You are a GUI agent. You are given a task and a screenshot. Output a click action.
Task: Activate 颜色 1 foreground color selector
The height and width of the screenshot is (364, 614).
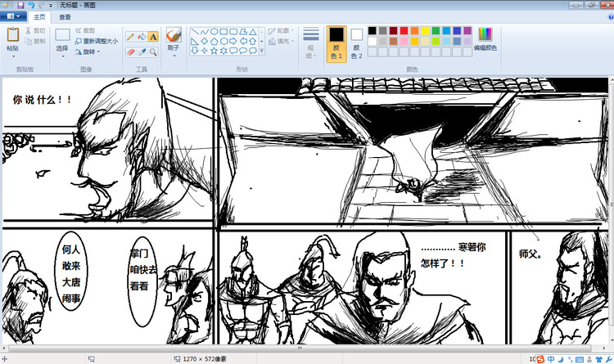pyautogui.click(x=336, y=41)
